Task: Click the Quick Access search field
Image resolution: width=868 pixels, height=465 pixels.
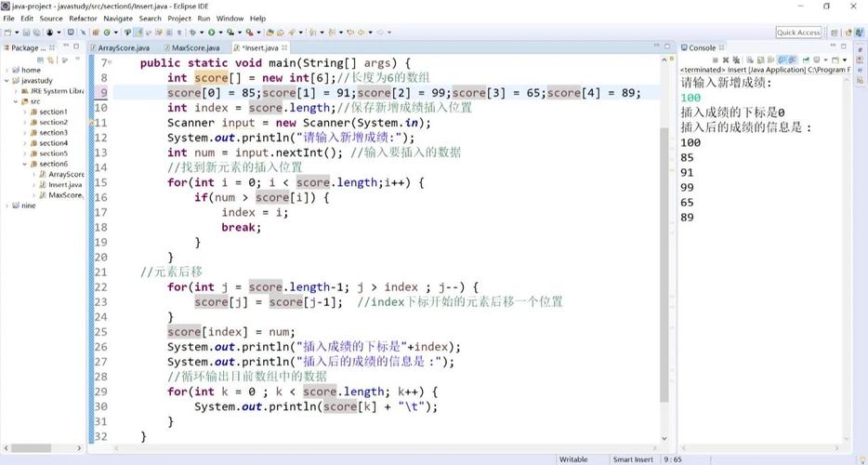Action: (x=798, y=33)
